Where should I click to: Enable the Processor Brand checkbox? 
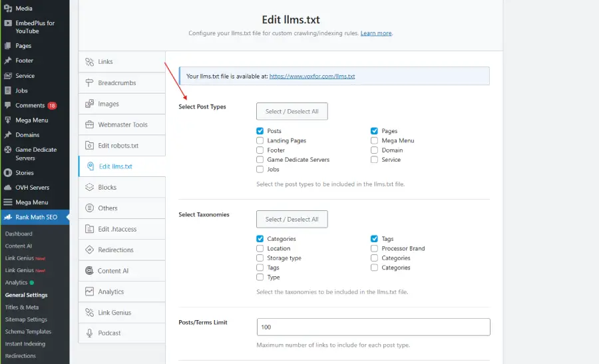(x=374, y=248)
